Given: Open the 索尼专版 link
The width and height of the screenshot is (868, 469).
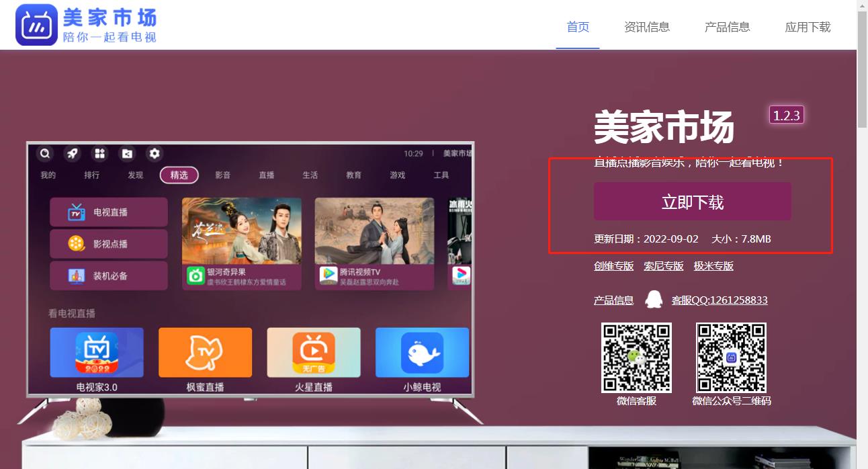Looking at the screenshot, I should (664, 266).
